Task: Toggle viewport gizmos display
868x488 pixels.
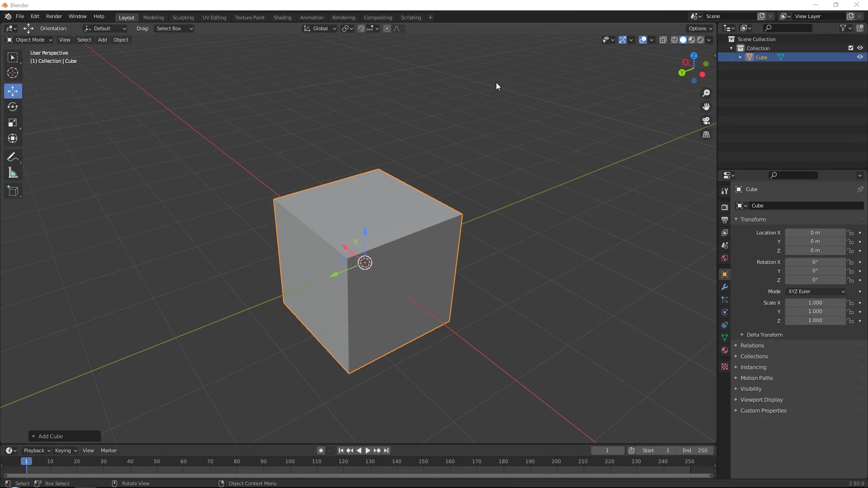Action: 623,40
